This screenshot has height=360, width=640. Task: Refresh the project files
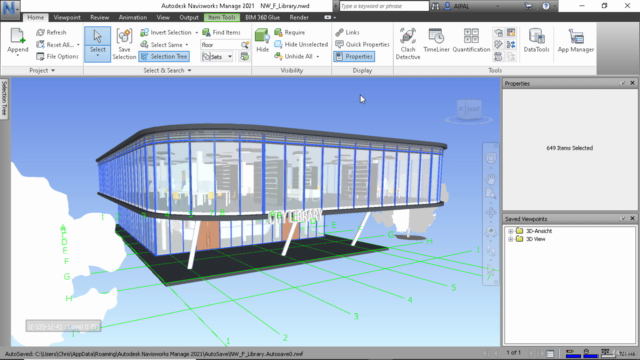(x=51, y=32)
